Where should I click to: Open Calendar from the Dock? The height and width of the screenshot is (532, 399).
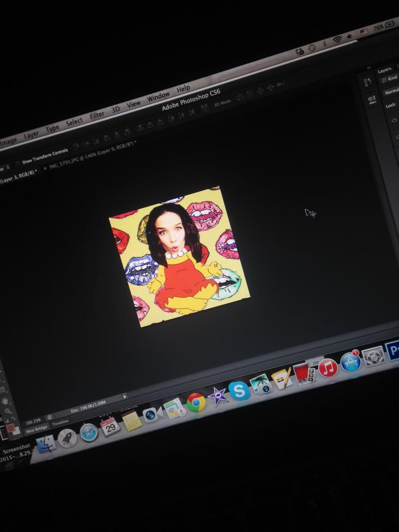click(x=110, y=427)
